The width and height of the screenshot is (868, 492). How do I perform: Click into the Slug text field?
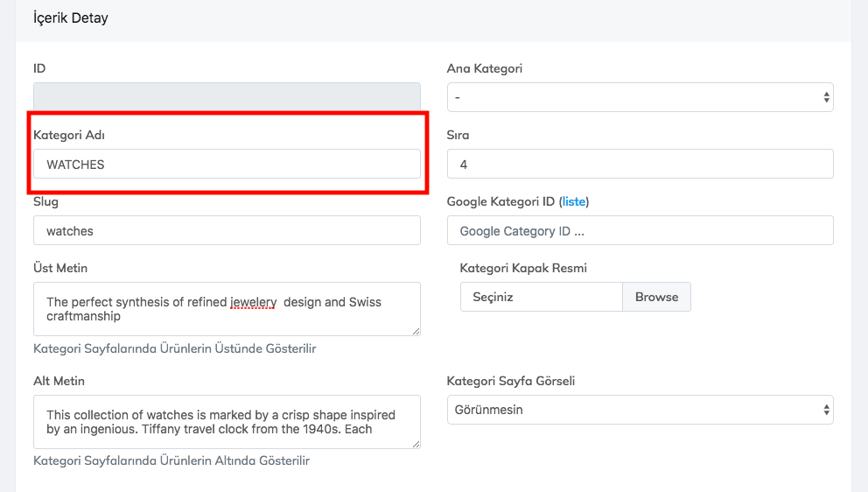point(227,231)
